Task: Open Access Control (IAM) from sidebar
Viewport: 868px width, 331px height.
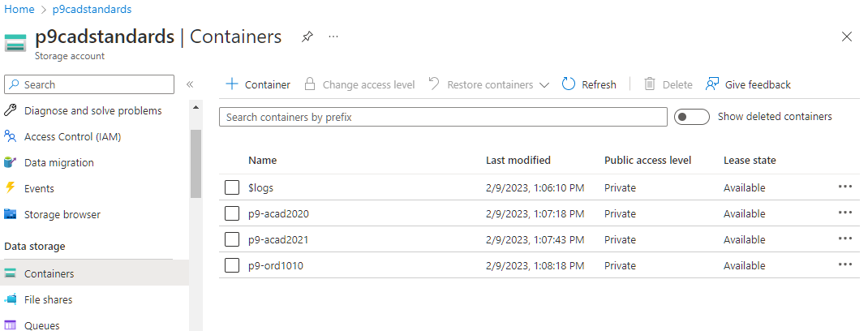Action: point(72,136)
